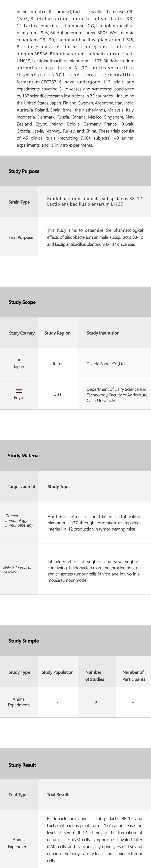Screen dimensions: 151x868
Task: Click the Number of Participants column header
Action: click(133, 675)
